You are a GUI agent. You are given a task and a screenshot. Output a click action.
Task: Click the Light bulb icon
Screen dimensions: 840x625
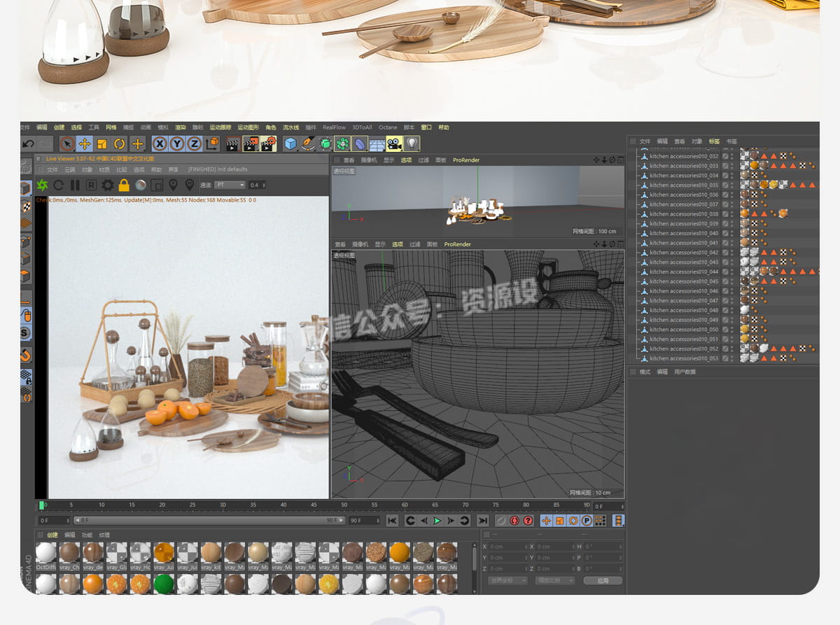coord(412,143)
